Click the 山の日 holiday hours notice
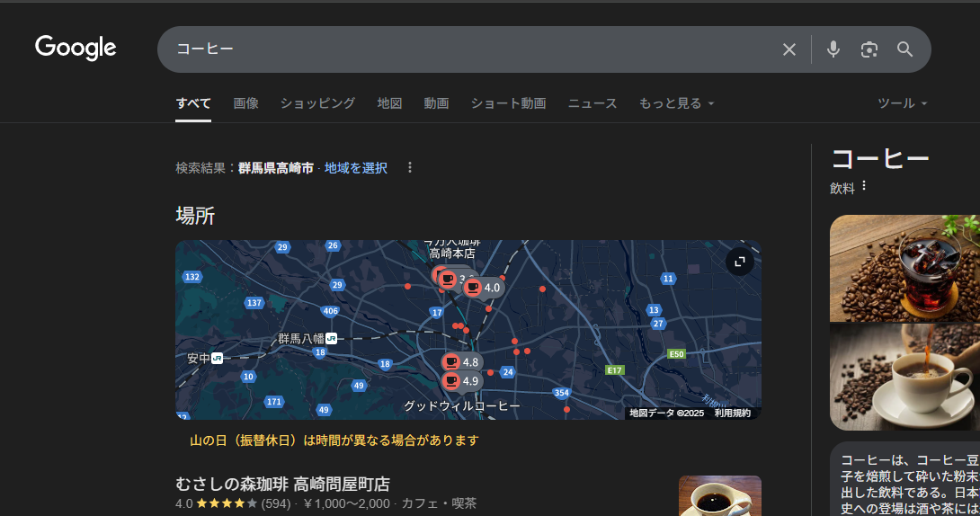This screenshot has height=516, width=980. pos(334,440)
